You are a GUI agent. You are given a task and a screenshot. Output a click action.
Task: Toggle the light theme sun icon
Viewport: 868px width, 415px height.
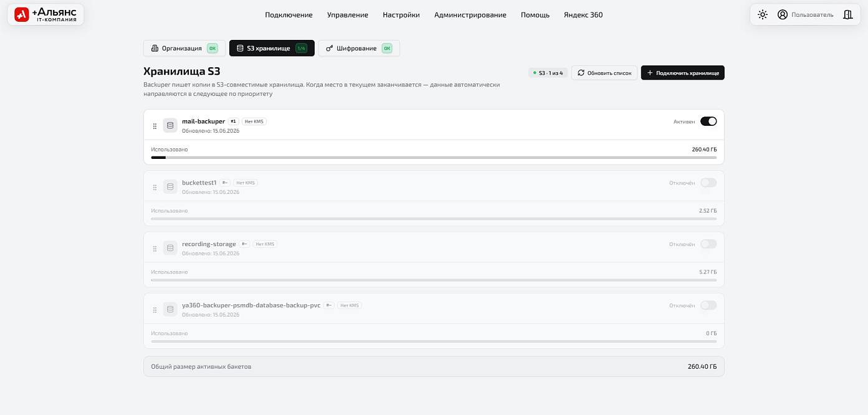click(763, 14)
